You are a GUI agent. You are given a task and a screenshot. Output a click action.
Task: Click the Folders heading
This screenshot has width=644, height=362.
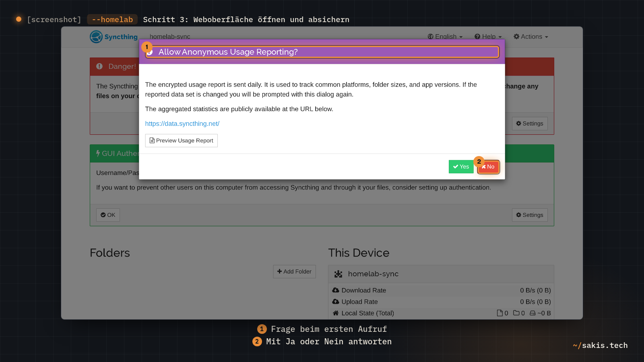[110, 253]
